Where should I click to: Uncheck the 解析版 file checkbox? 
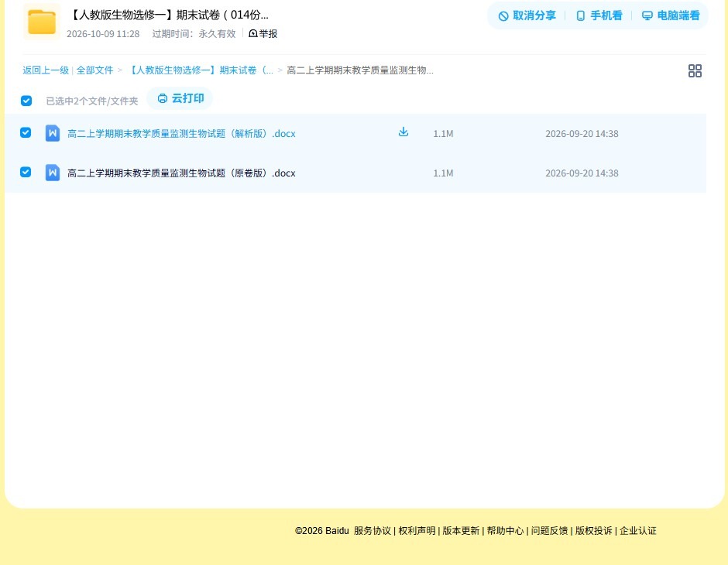[x=26, y=132]
